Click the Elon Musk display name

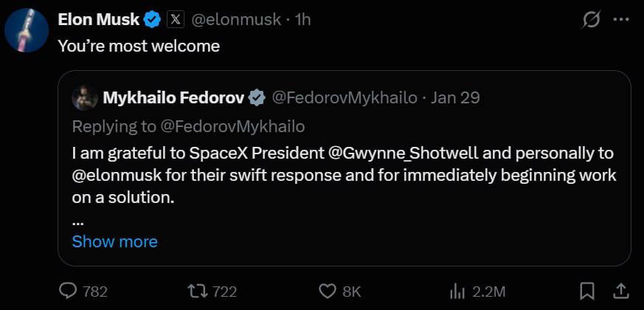tap(99, 20)
